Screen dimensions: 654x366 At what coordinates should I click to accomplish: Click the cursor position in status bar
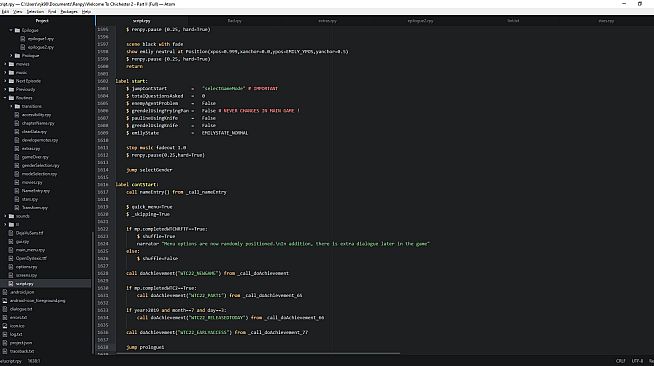[34, 361]
